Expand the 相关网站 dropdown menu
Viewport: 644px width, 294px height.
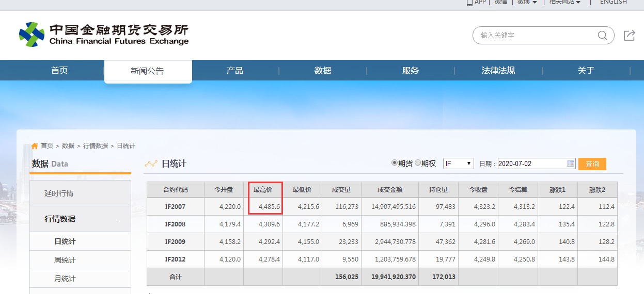[565, 2]
